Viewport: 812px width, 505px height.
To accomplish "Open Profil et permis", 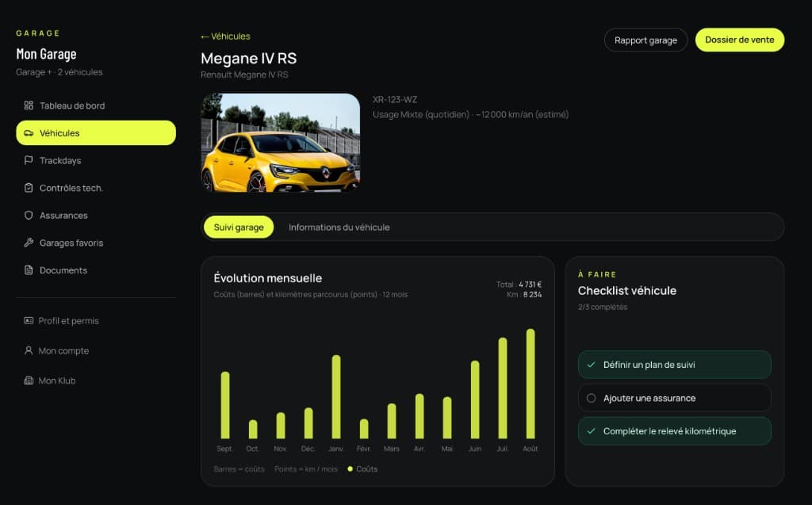I will pos(96,320).
